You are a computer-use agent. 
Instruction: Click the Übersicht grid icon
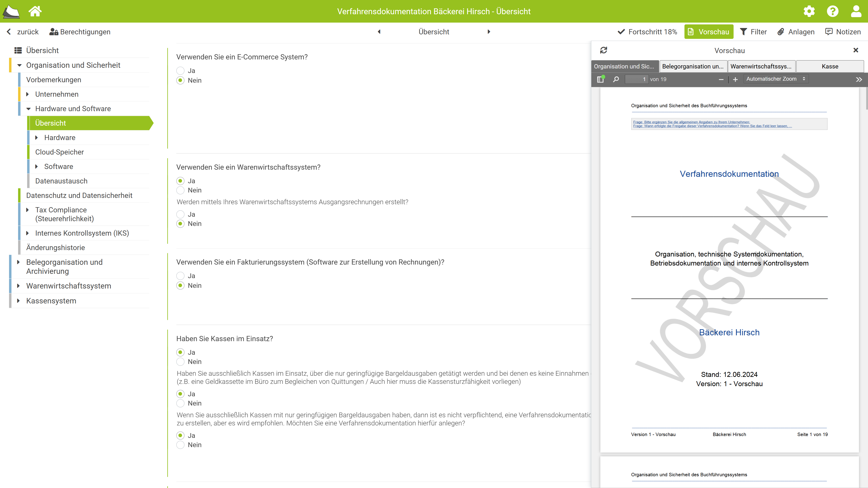18,50
